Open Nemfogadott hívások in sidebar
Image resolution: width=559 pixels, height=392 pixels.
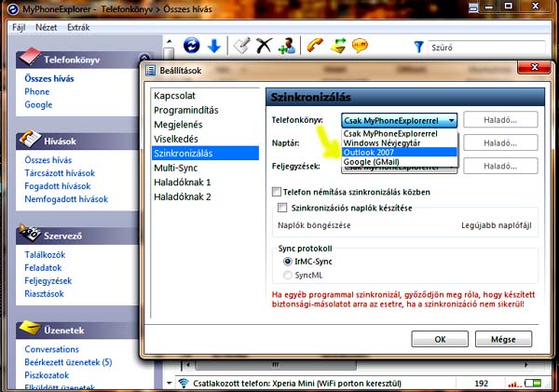click(x=66, y=199)
